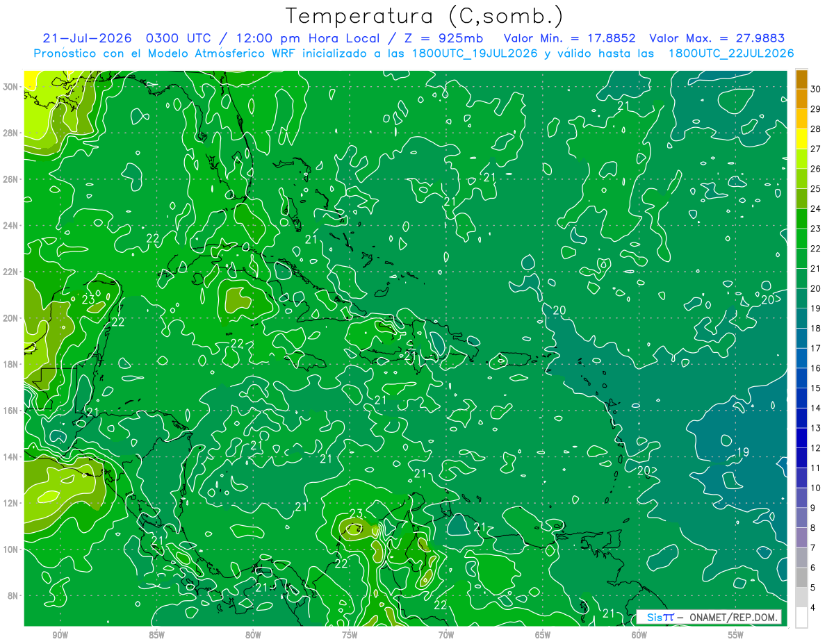Screen dimensions: 834x644
Task: Select the pressure level "Z = 925mb"
Action: (443, 38)
